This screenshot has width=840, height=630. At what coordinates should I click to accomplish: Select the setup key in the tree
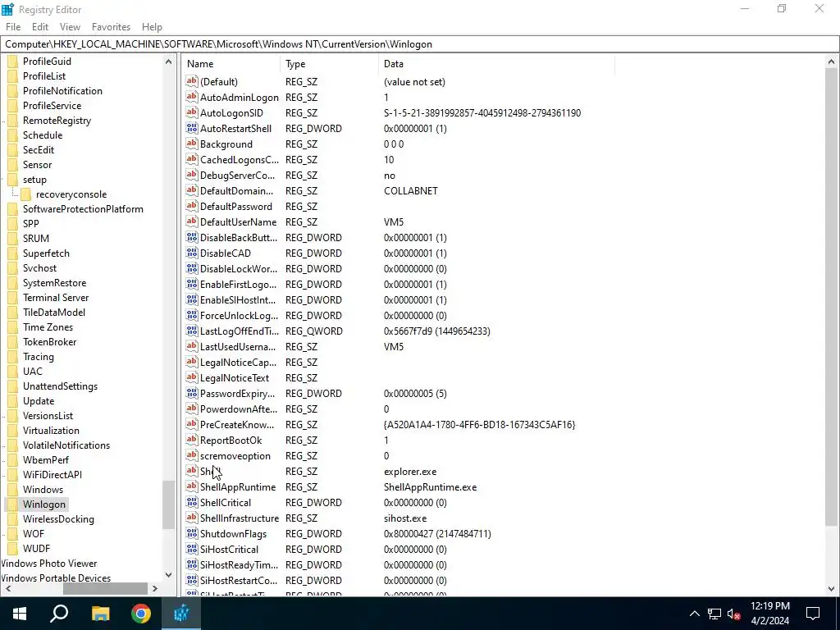pyautogui.click(x=34, y=180)
